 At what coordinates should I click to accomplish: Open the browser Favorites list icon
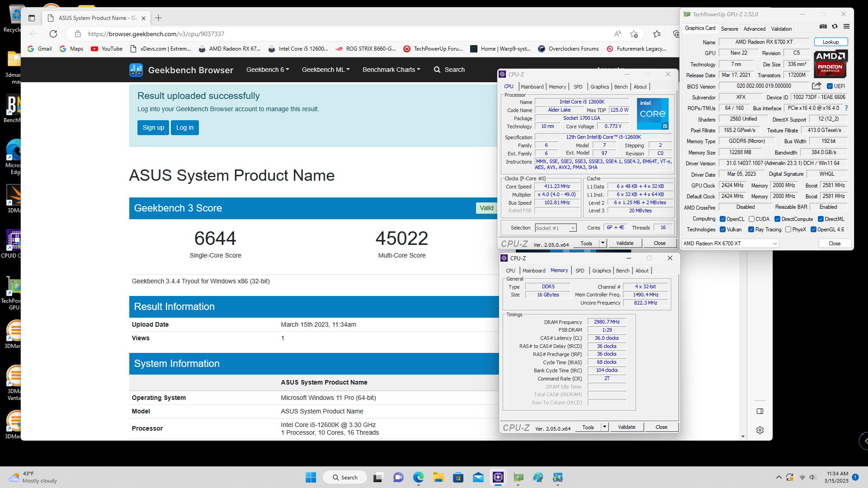[x=657, y=34]
